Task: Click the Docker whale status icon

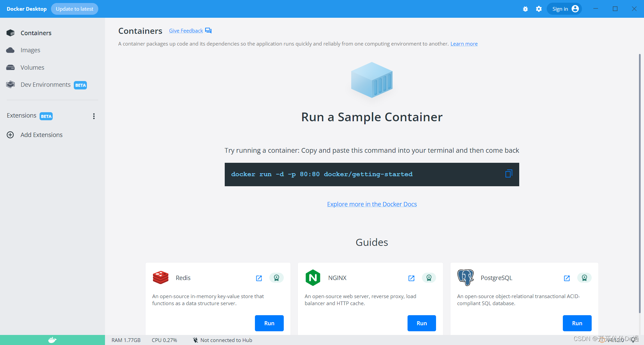Action: 52,340
